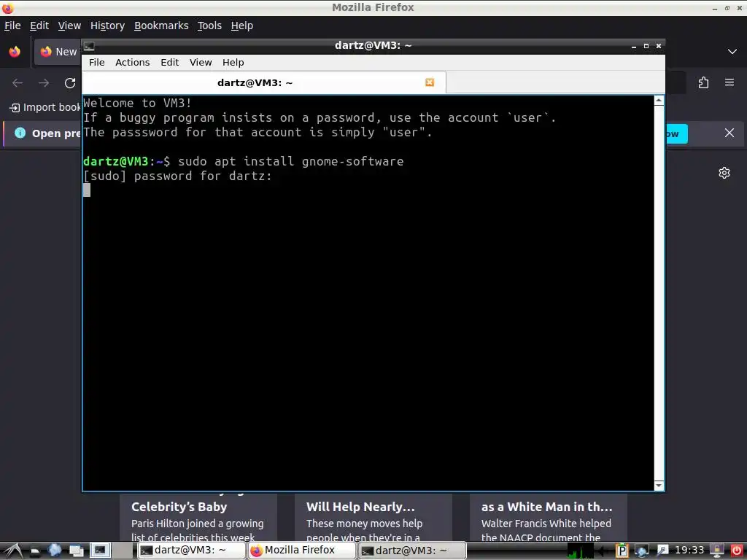Click the Firefox logo in the main title bar
Viewport: 747px width, 560px height.
tap(7, 7)
